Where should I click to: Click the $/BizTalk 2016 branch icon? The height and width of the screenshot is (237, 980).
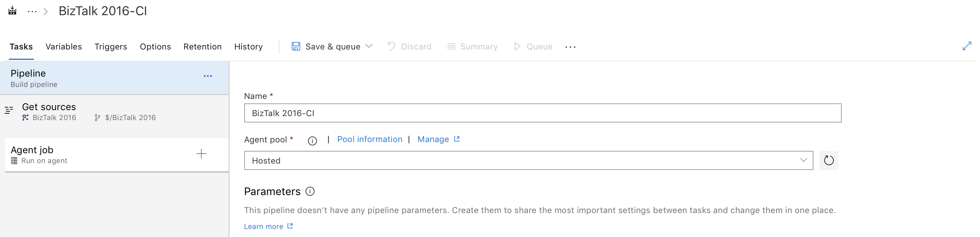[x=97, y=117]
